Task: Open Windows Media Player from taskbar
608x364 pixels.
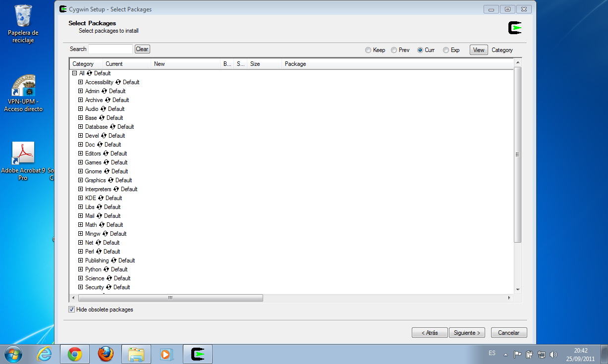Action: [x=166, y=354]
